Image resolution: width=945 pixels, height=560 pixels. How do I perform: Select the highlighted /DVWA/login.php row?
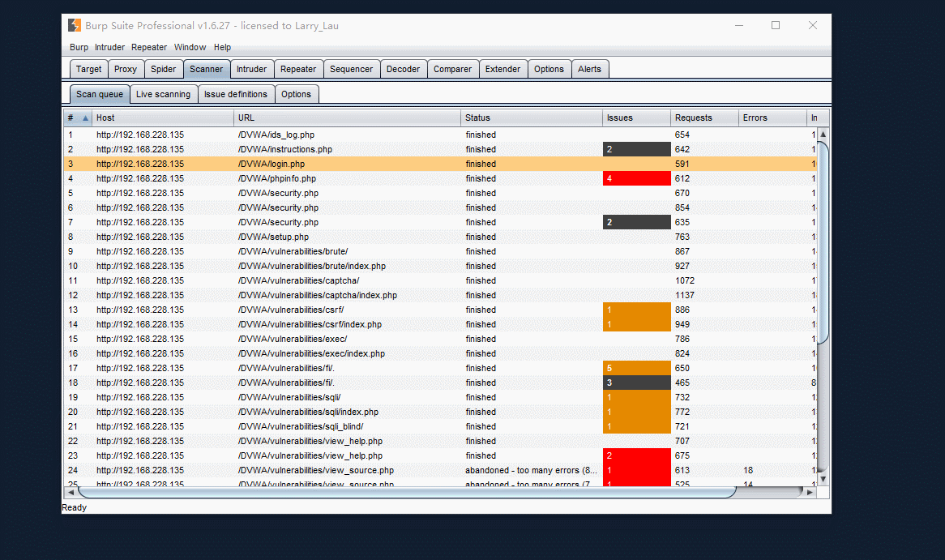pyautogui.click(x=441, y=164)
